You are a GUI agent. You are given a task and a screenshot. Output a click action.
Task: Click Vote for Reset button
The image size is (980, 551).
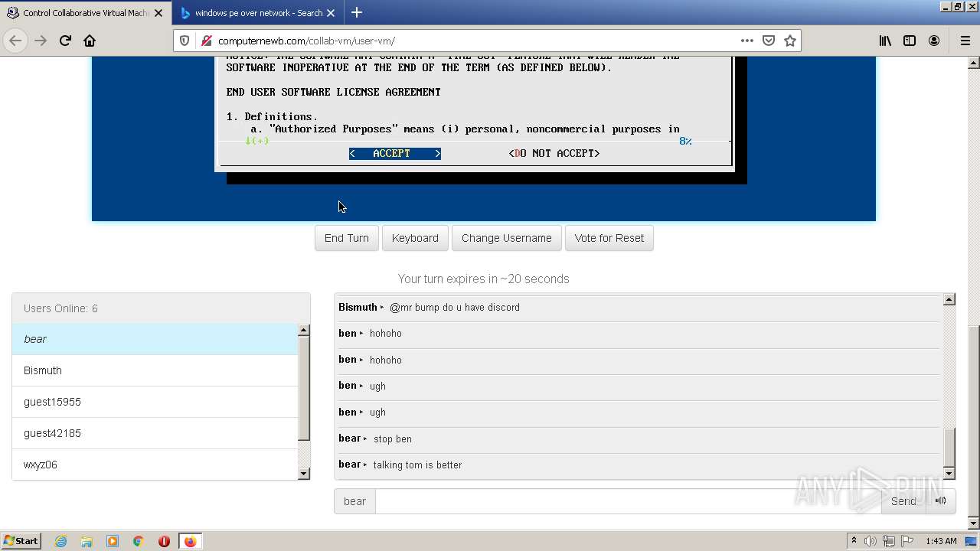coord(609,238)
